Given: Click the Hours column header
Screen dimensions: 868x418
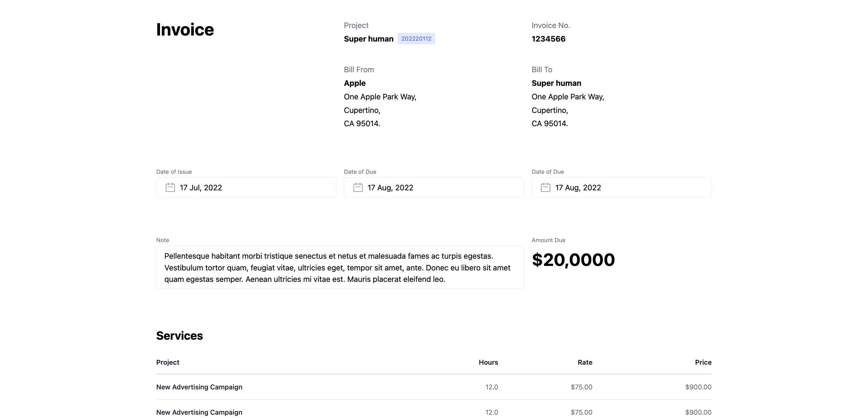Looking at the screenshot, I should coord(488,362).
